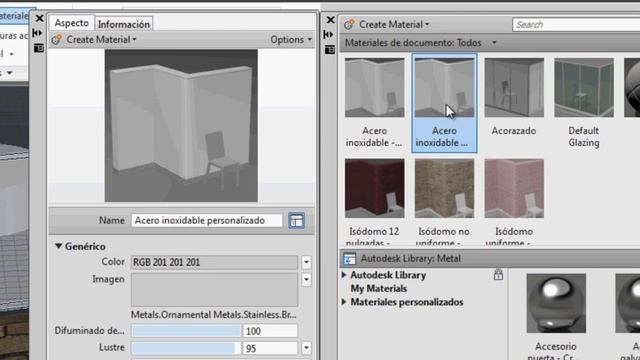This screenshot has height=360, width=640.
Task: Click the Search field in materials browser
Action: 576,24
